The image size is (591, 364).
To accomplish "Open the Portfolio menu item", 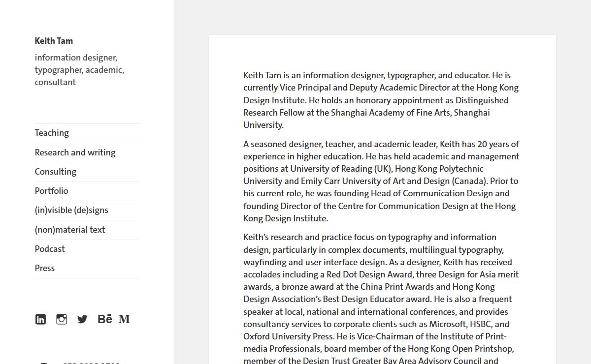I will point(51,191).
